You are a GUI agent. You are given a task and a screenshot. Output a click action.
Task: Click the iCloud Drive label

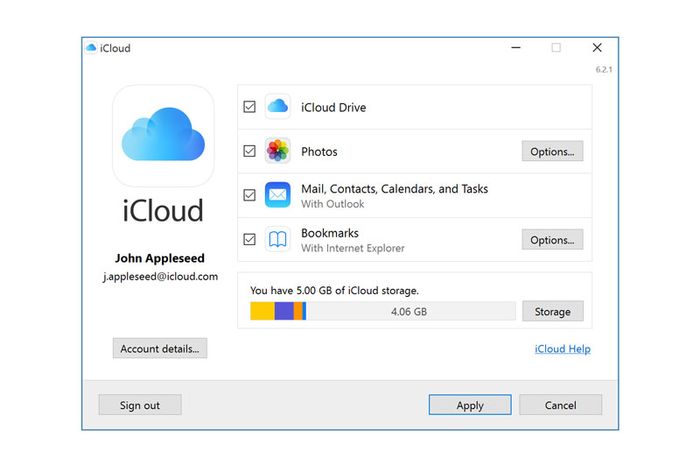point(333,107)
